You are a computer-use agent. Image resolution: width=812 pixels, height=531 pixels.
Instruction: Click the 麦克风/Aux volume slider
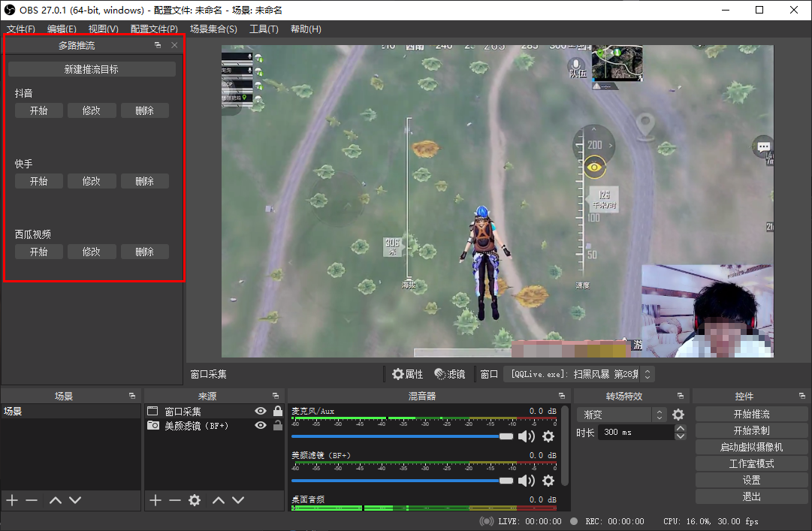(x=398, y=436)
